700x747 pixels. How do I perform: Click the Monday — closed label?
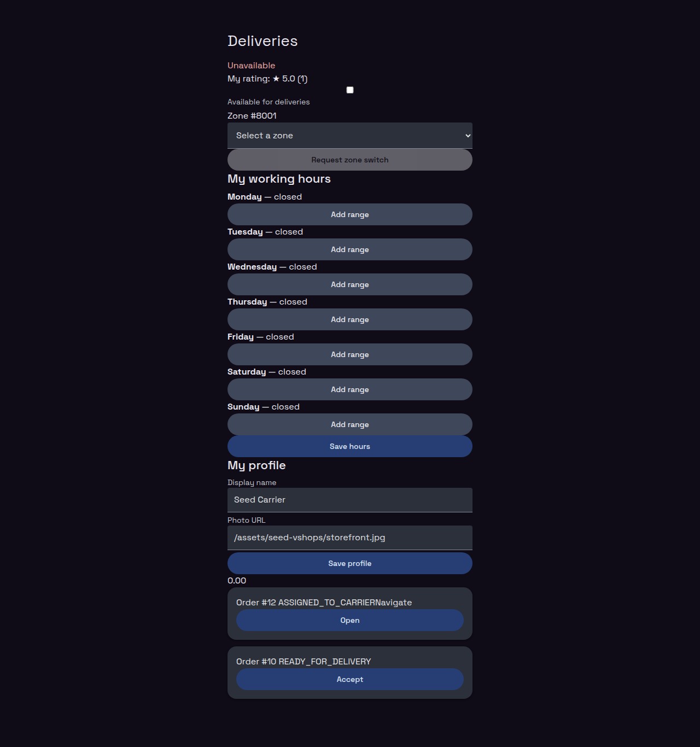[265, 197]
